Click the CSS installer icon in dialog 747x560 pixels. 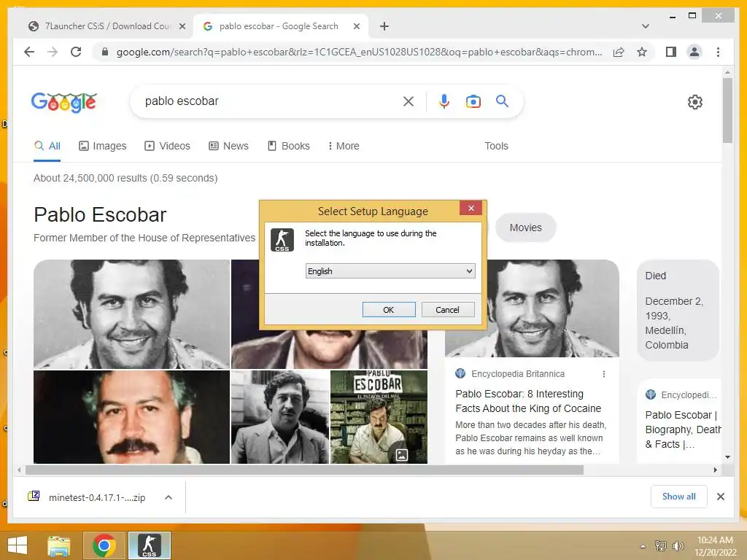coord(282,240)
